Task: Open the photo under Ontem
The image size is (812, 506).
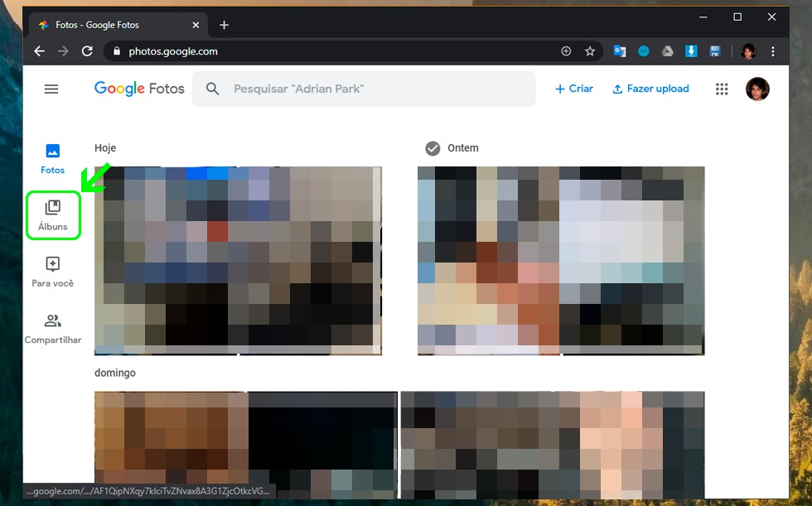Action: click(x=561, y=261)
